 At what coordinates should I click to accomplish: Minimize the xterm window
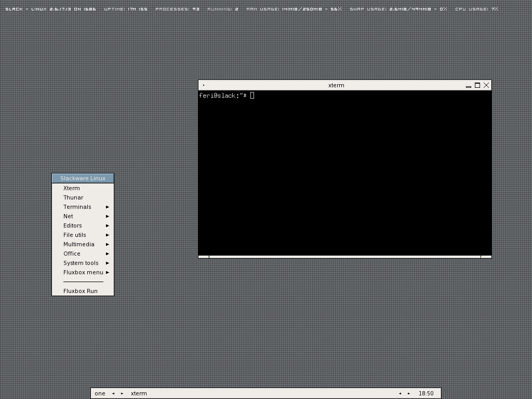[x=469, y=86]
